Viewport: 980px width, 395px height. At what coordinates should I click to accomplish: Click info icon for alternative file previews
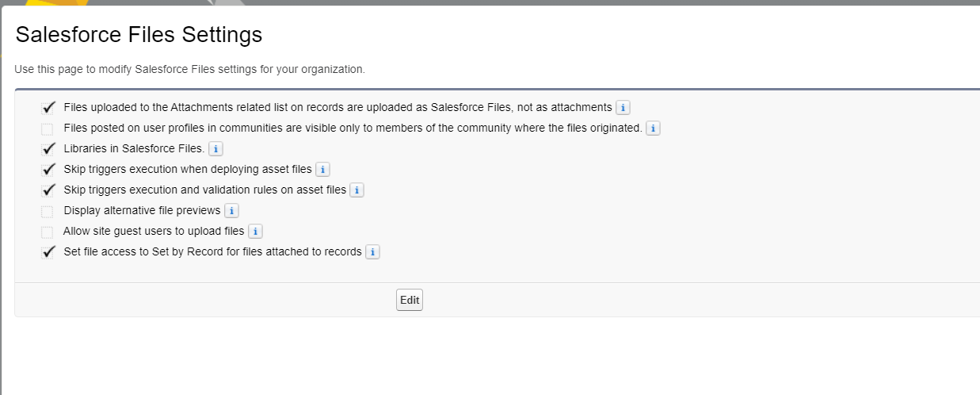coord(231,211)
